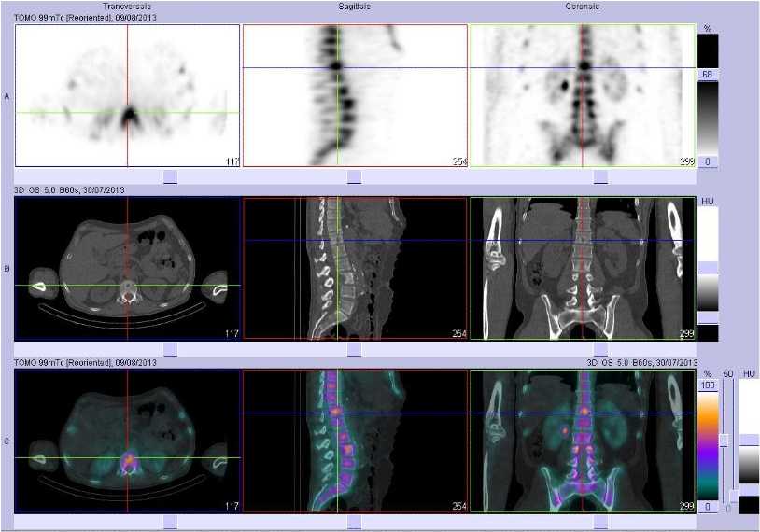This screenshot has height=532, width=760.
Task: Click the upper HU window handle in row B
Action: pyautogui.click(x=708, y=268)
